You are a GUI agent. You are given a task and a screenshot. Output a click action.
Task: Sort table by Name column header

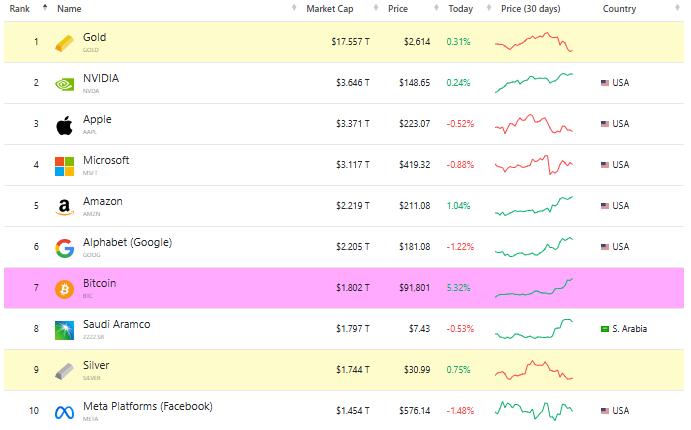point(69,9)
